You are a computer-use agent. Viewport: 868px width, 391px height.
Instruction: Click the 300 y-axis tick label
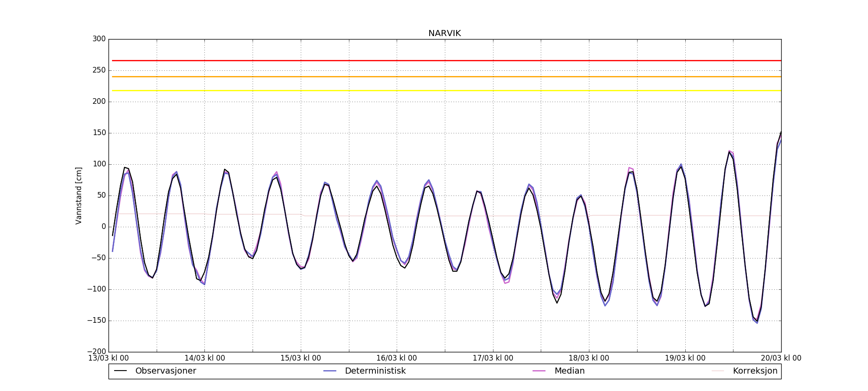[x=99, y=39]
